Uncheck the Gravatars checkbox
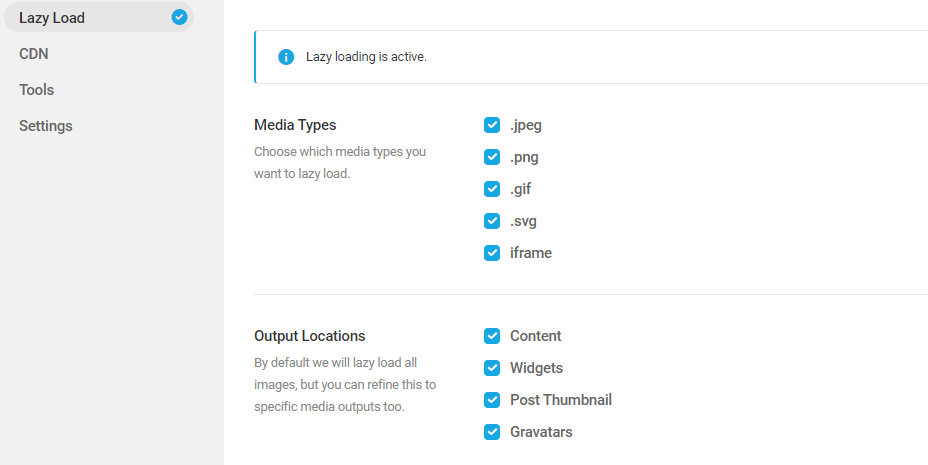Viewport: 928px width, 465px height. pos(492,432)
